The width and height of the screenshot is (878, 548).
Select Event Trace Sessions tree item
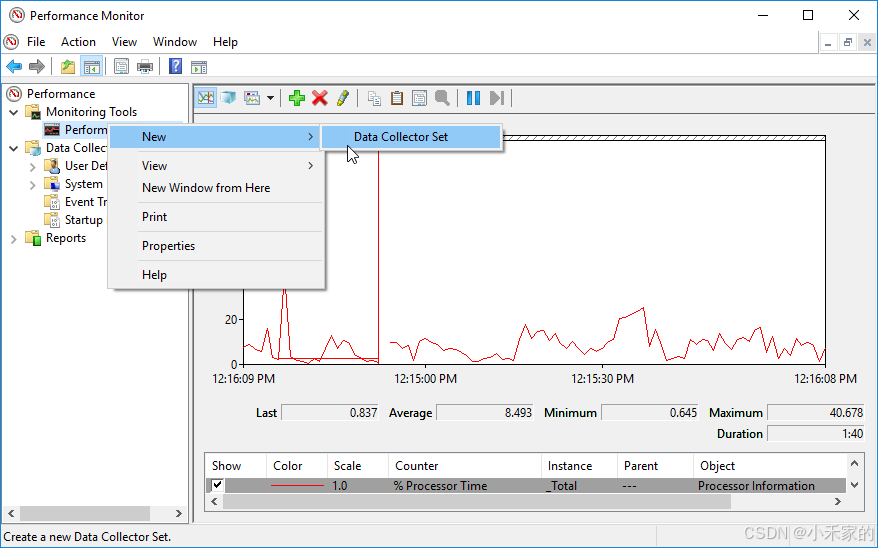click(86, 202)
